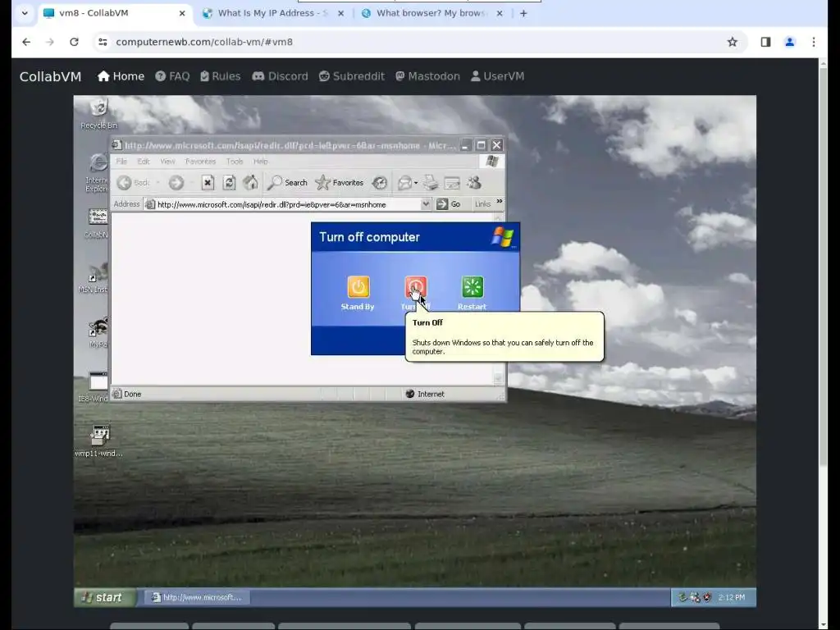Open the Edit menu in Internet Explorer
The image size is (840, 630).
[143, 162]
